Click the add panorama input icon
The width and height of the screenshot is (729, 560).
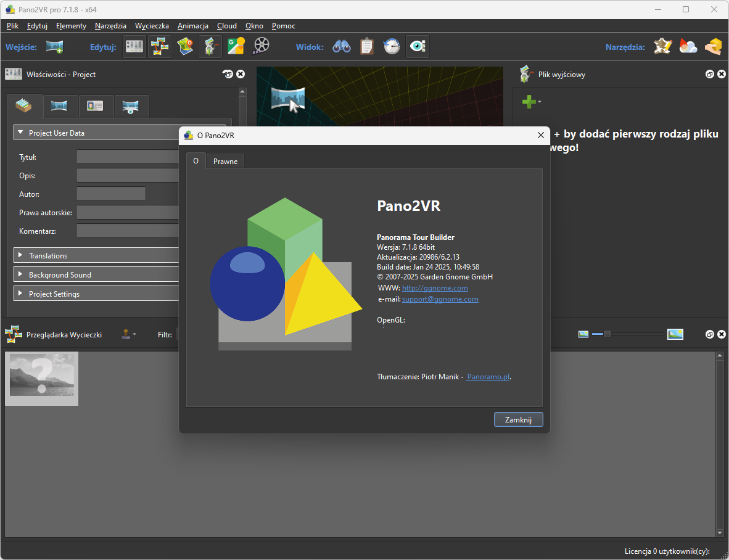click(54, 46)
